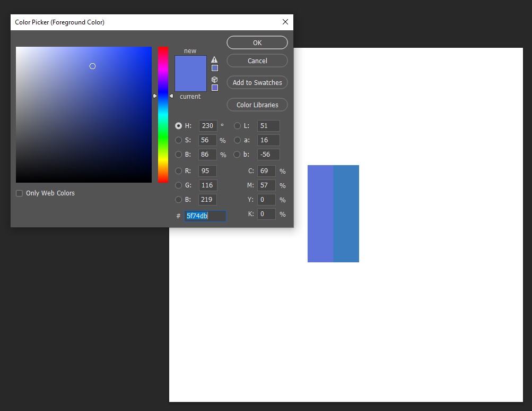
Task: Click the C cyan percentage field
Action: click(266, 171)
